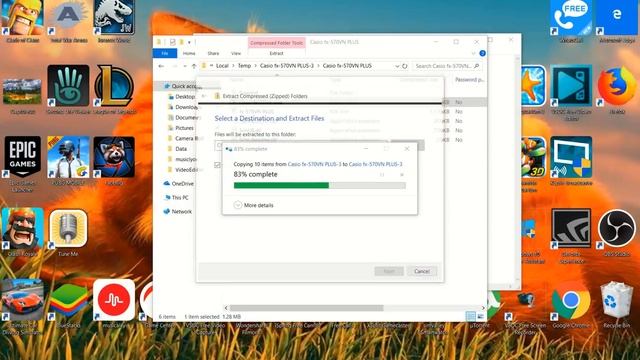The width and height of the screenshot is (640, 360).
Task: Open the orange starfish game icon
Action: click(x=533, y=86)
